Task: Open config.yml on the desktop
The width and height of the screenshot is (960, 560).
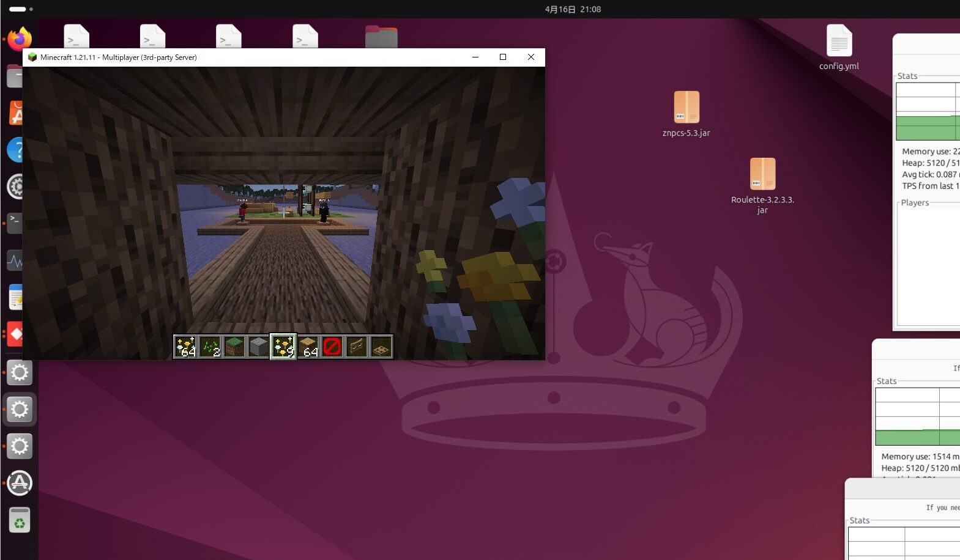Action: tap(839, 42)
